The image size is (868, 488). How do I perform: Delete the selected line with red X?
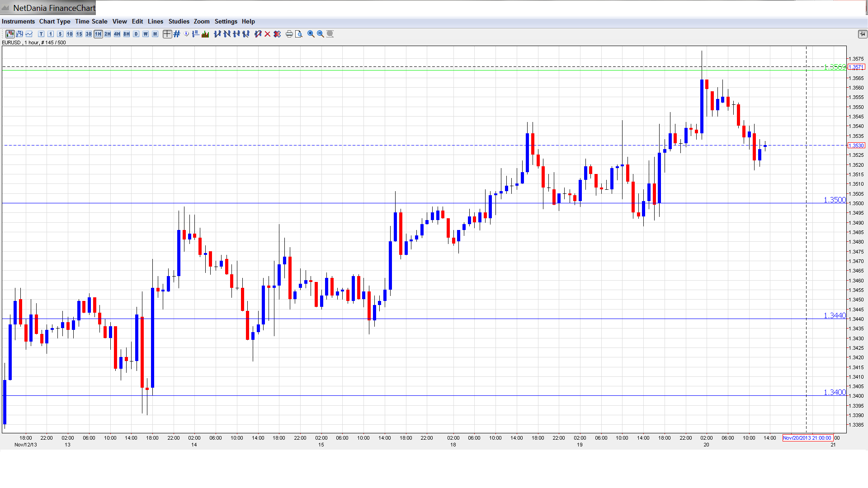[268, 34]
